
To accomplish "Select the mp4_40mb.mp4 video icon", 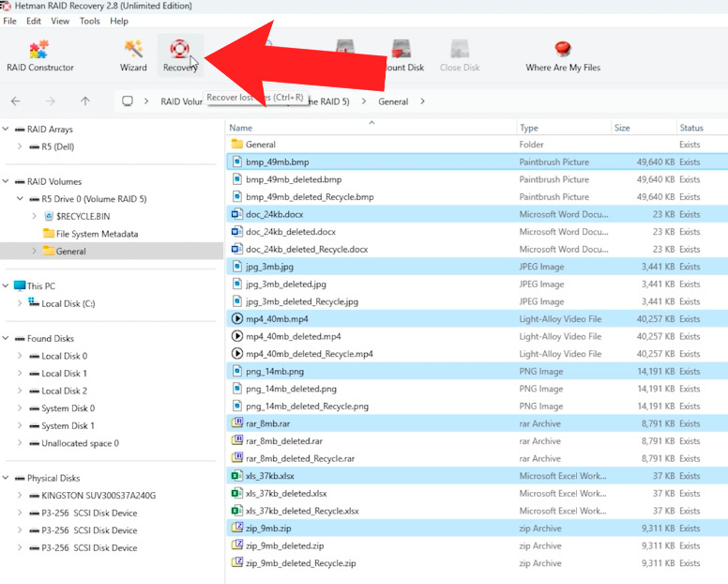I will tap(236, 318).
